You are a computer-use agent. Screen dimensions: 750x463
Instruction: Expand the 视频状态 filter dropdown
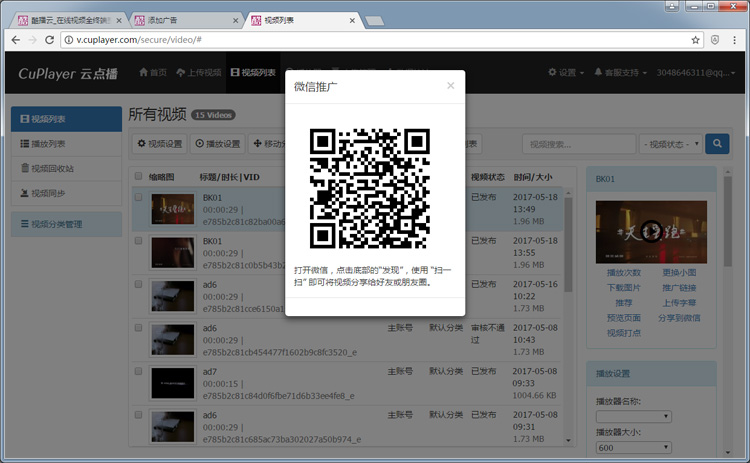click(x=670, y=144)
